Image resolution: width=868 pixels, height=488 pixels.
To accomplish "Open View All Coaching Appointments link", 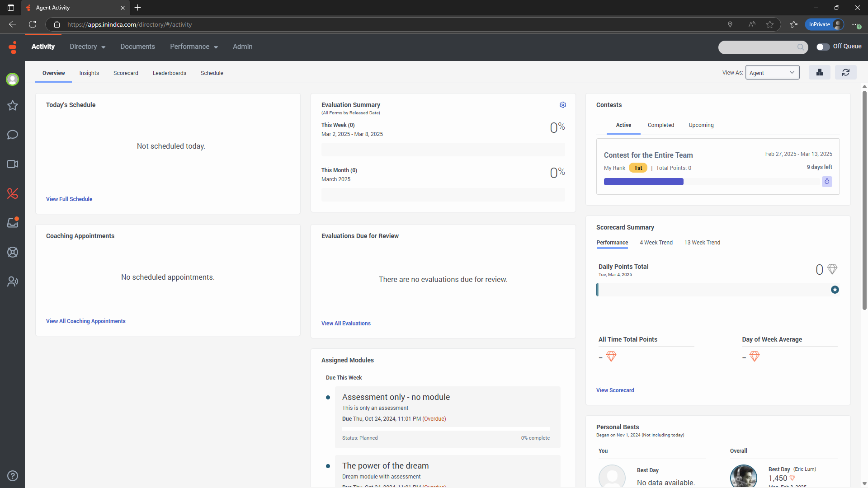I will point(86,321).
